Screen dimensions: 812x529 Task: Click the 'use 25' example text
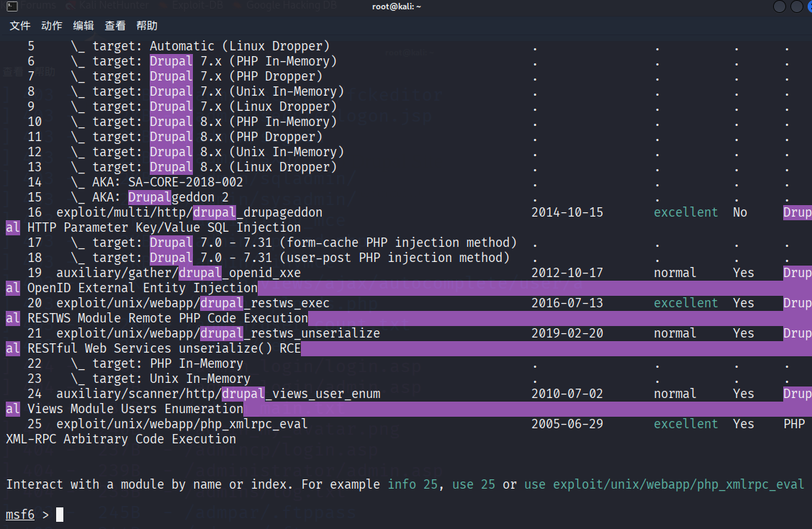pos(474,484)
